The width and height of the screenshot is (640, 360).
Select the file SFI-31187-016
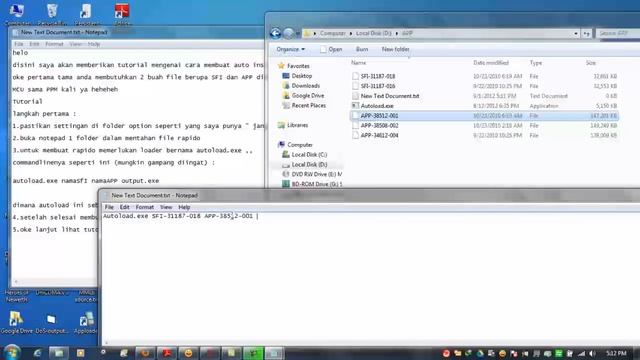coord(378,86)
